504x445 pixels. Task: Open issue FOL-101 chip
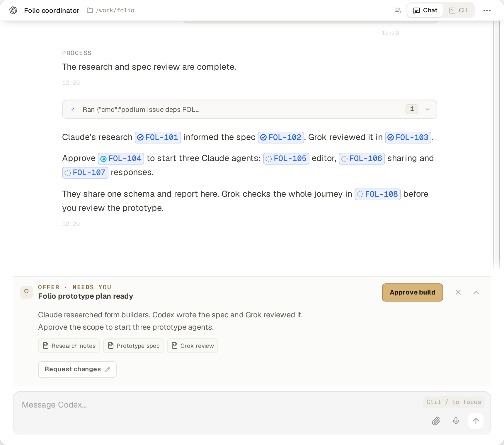pyautogui.click(x=158, y=137)
